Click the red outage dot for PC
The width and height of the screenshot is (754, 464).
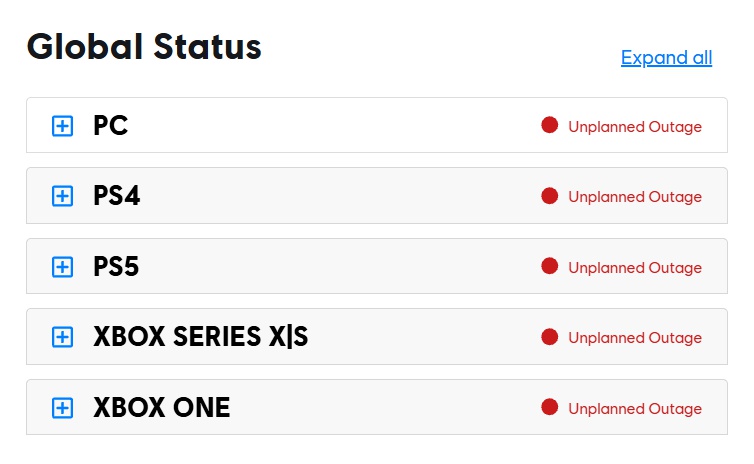pos(549,125)
